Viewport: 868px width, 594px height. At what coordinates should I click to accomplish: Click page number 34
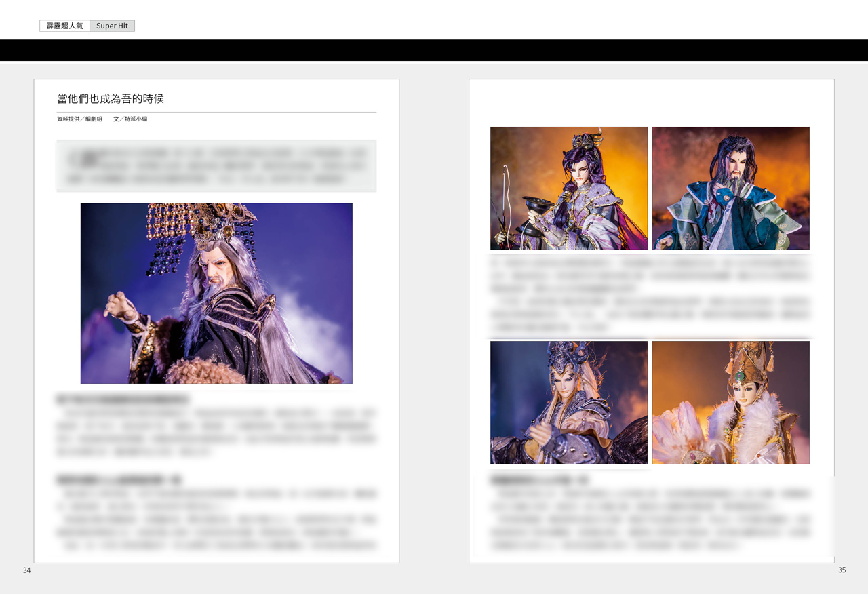27,570
